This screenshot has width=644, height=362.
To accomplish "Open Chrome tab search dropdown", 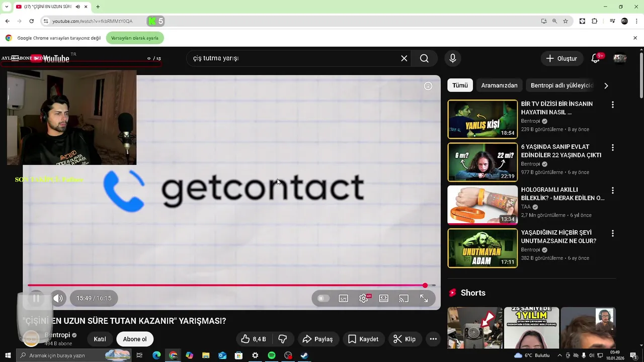I will (7, 7).
